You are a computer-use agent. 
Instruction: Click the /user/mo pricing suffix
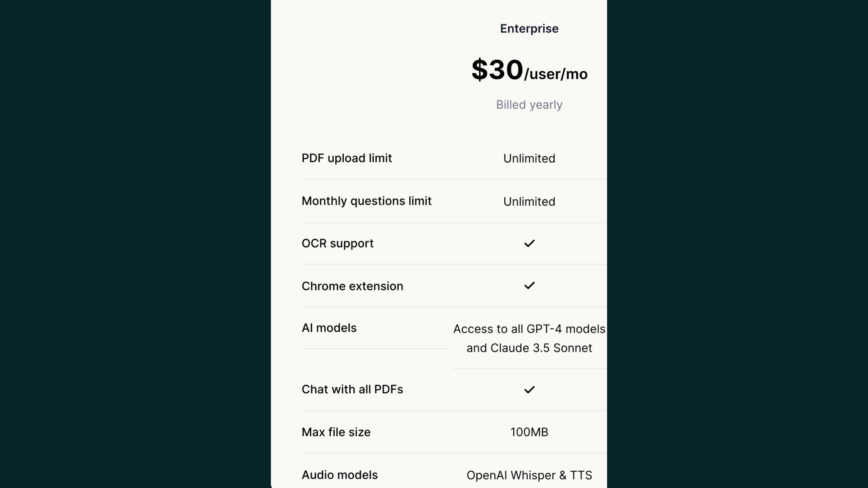556,74
